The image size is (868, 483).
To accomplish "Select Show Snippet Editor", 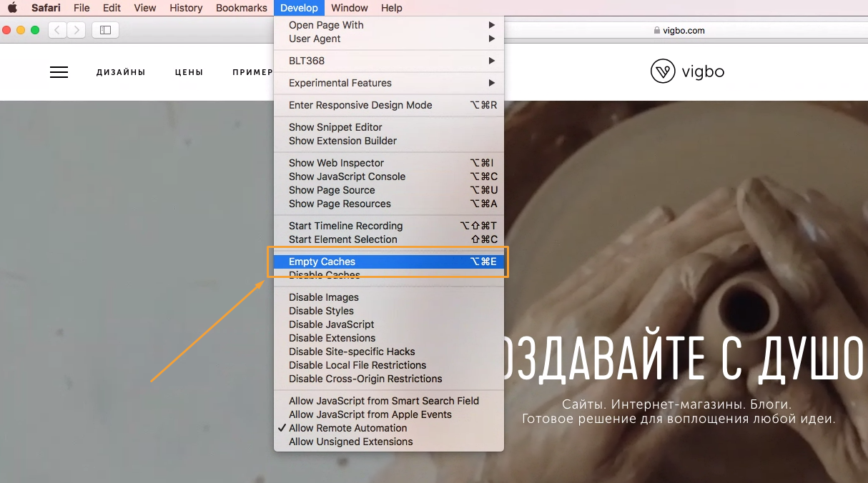I will coord(389,127).
